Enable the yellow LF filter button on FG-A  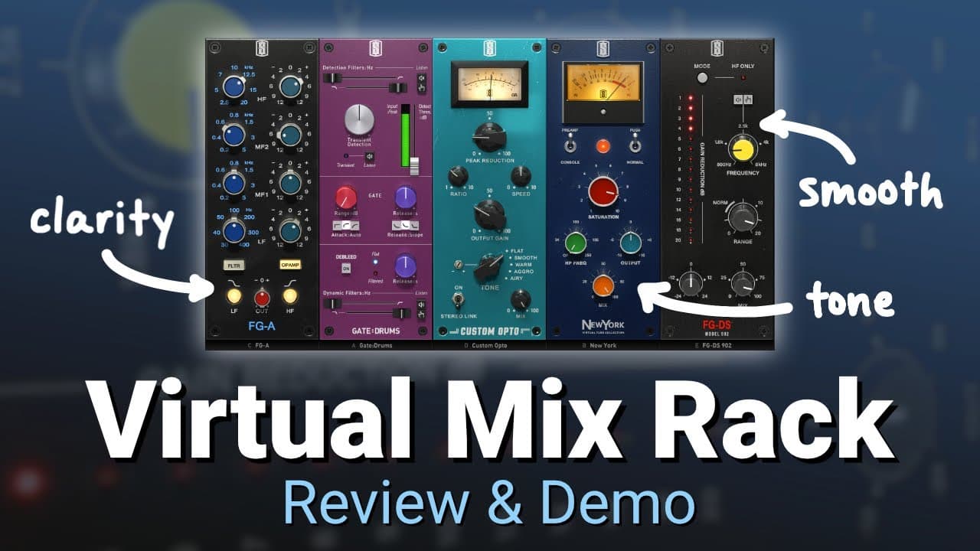[234, 296]
